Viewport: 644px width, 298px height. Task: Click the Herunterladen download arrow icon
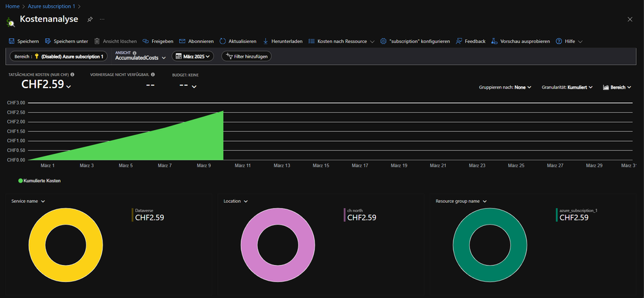point(266,41)
